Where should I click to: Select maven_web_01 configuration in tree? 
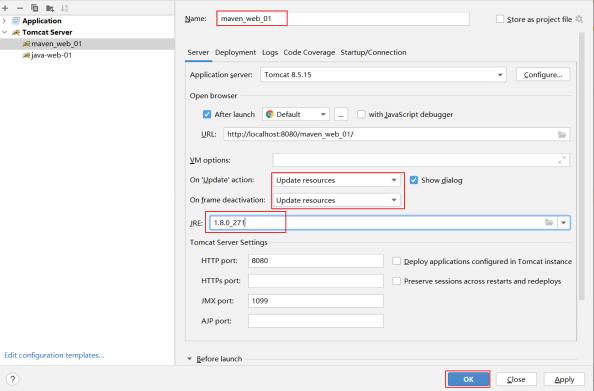point(87,44)
